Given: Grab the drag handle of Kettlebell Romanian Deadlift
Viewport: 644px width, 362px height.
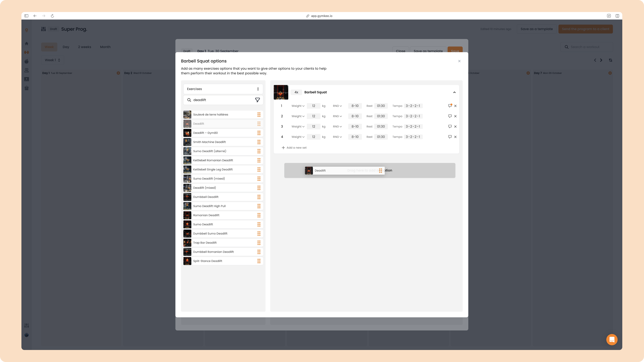Looking at the screenshot, I should tap(259, 160).
